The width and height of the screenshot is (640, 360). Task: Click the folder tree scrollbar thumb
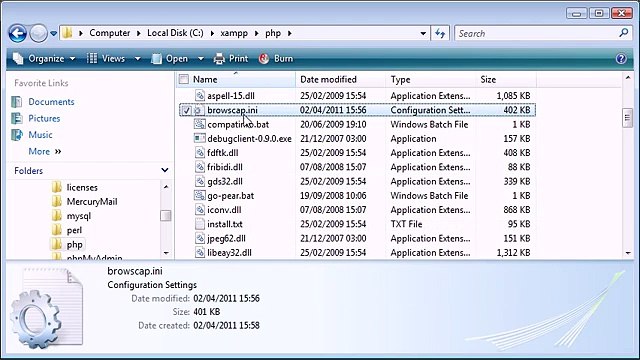pyautogui.click(x=166, y=216)
